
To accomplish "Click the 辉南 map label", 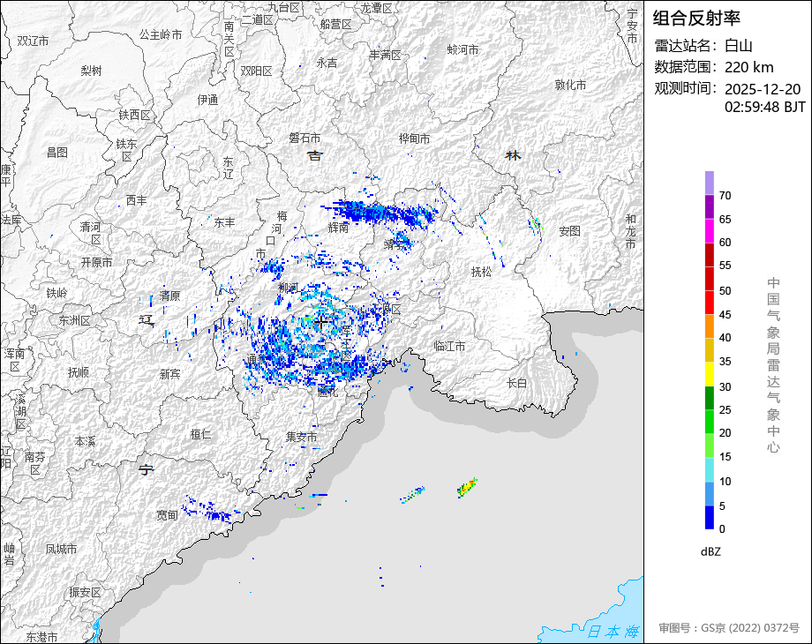I will (338, 228).
